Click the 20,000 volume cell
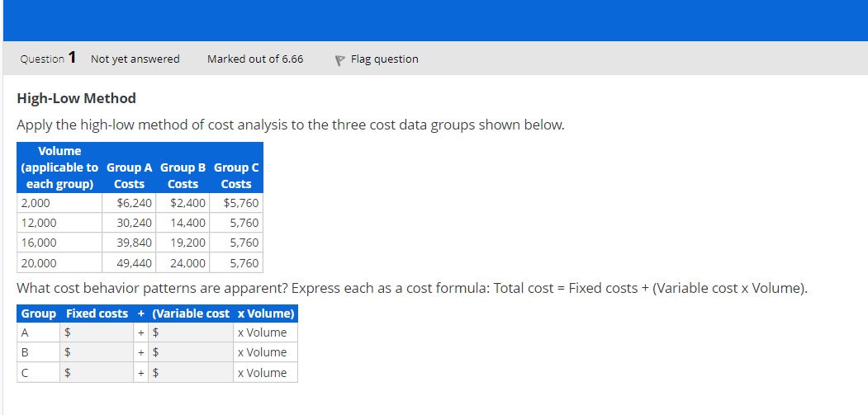The width and height of the screenshot is (868, 415). pyautogui.click(x=59, y=263)
